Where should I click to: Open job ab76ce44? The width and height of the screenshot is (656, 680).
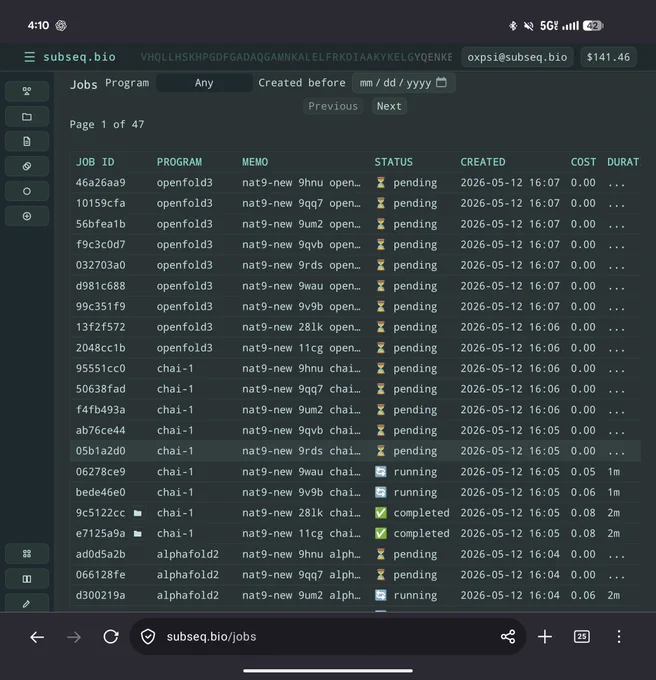click(356, 430)
